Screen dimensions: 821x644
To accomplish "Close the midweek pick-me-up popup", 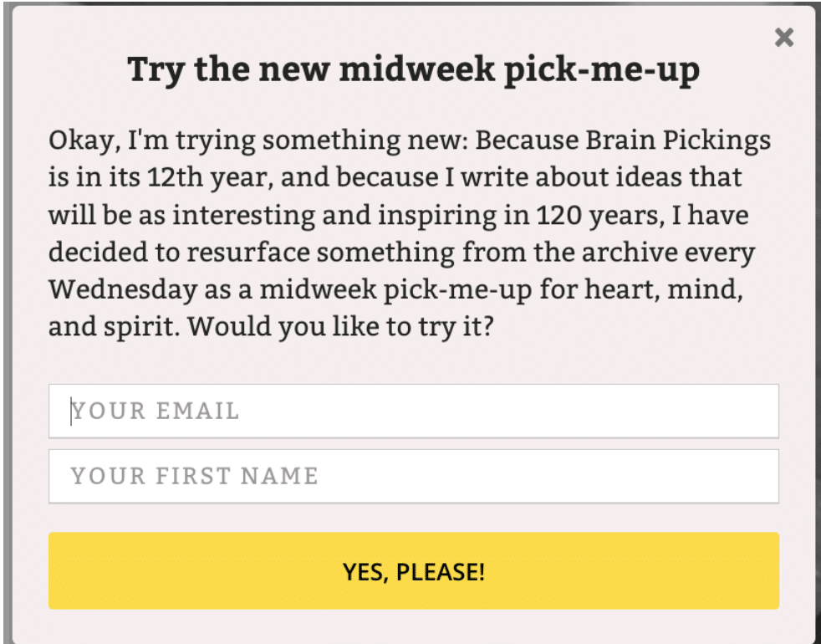I will pyautogui.click(x=783, y=38).
